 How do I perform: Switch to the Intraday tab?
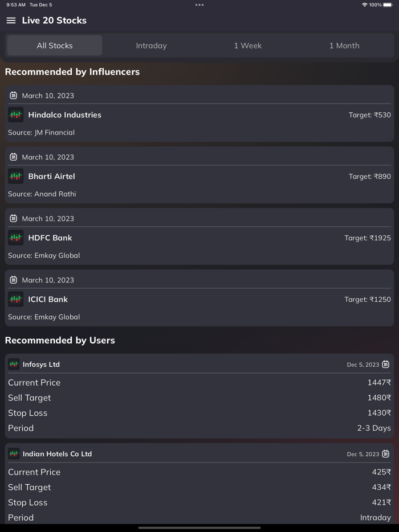coord(151,46)
